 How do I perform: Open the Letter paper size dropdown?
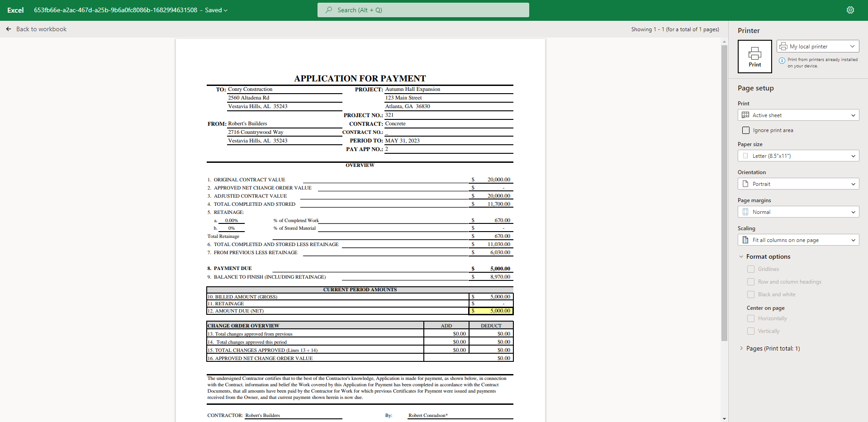(798, 156)
